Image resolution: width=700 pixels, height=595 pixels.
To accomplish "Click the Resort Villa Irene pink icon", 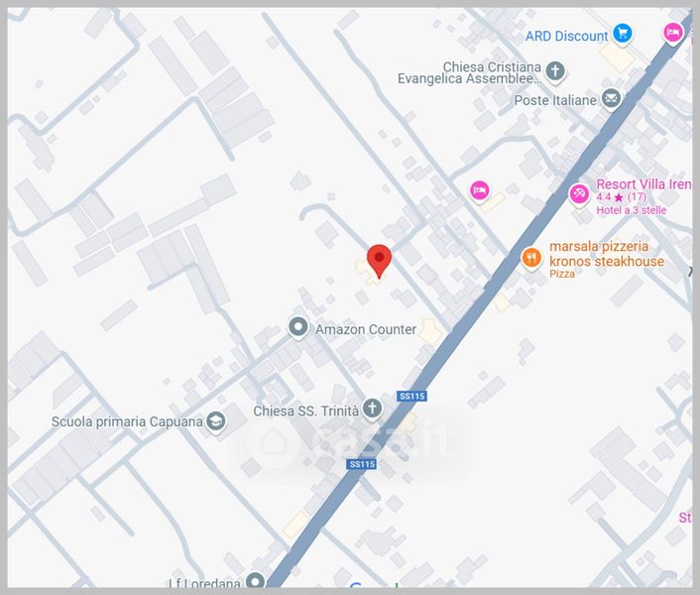I will point(580,192).
